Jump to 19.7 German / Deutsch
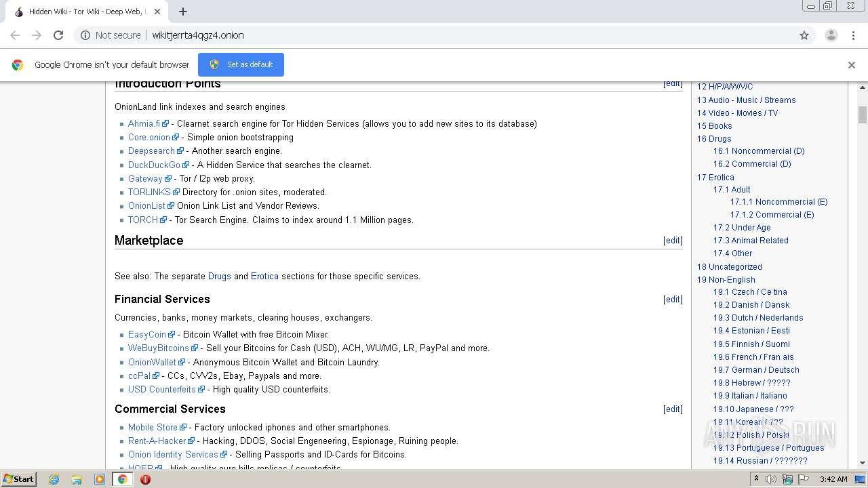This screenshot has height=488, width=868. click(x=756, y=369)
